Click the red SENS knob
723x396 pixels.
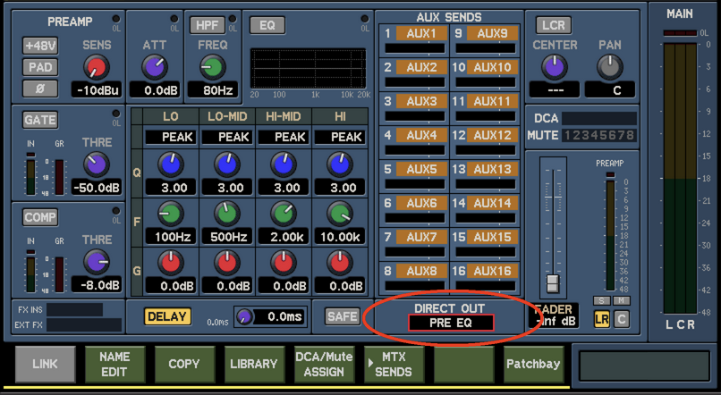[96, 67]
